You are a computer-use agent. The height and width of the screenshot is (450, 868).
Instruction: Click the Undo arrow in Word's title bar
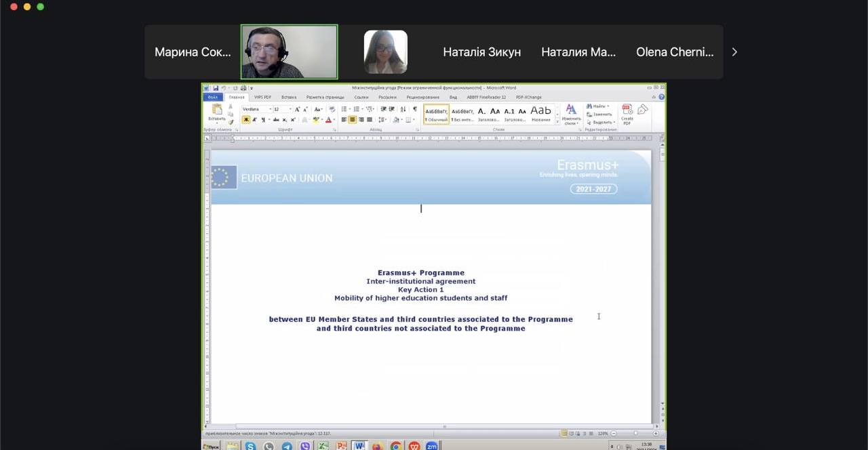(x=224, y=88)
